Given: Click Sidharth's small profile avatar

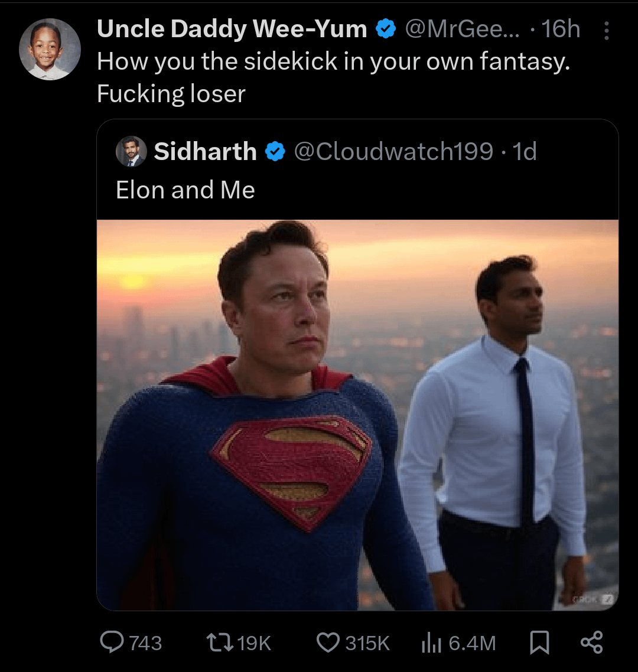Looking at the screenshot, I should click(131, 152).
